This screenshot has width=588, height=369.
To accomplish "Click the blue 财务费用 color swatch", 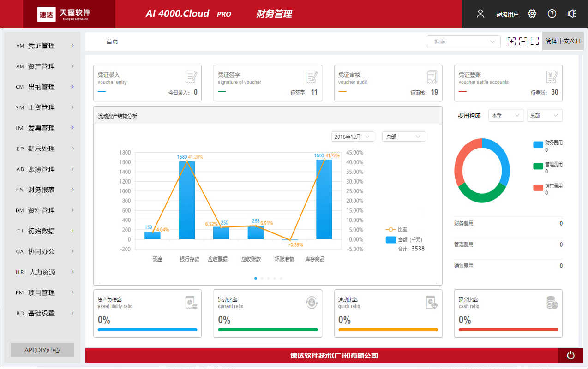I will tap(537, 144).
